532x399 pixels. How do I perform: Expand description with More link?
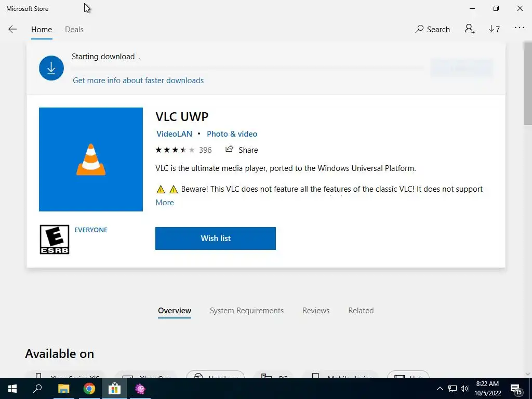tap(165, 203)
